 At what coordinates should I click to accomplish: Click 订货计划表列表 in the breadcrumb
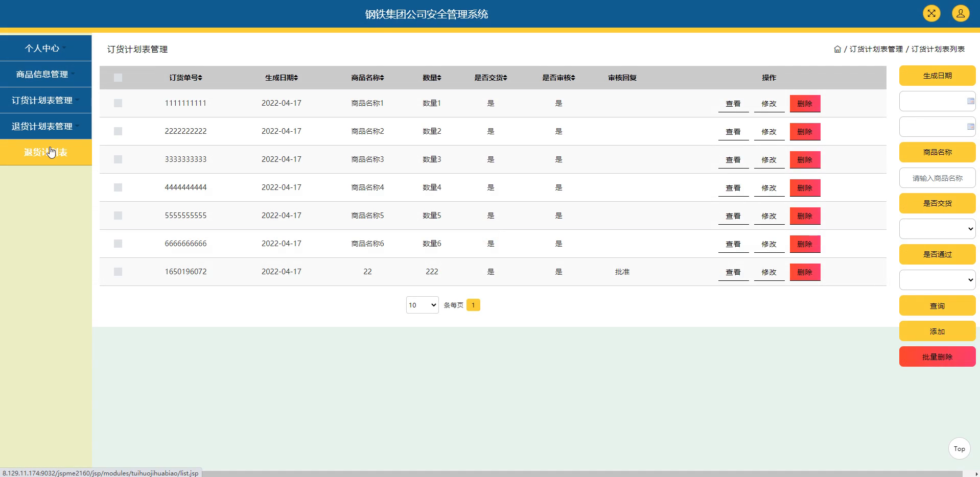[938, 49]
